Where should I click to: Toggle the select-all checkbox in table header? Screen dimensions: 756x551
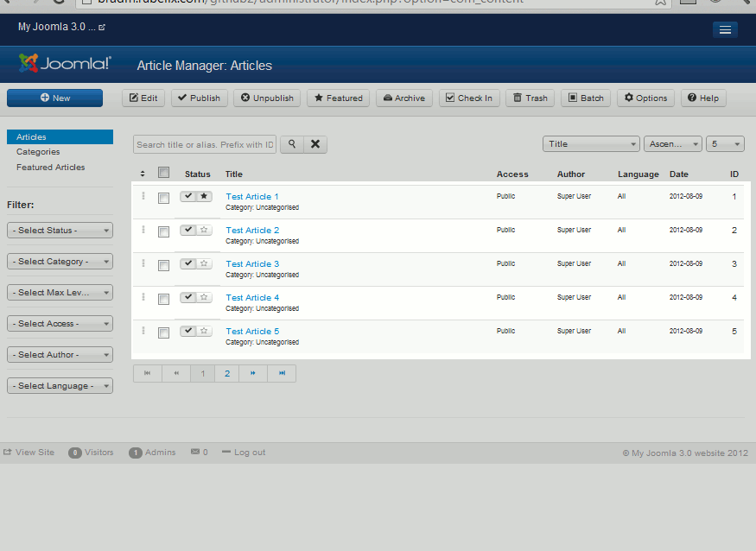pos(163,173)
